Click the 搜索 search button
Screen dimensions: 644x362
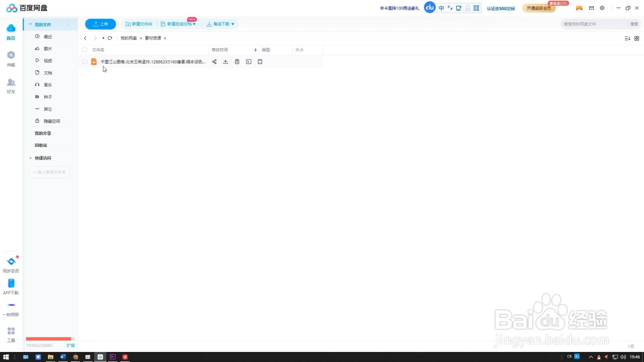[x=634, y=24]
